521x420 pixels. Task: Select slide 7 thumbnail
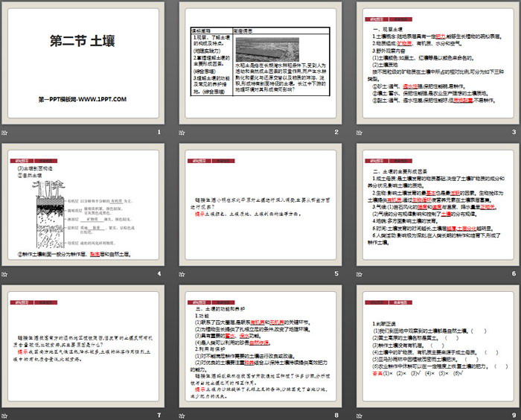83,346
